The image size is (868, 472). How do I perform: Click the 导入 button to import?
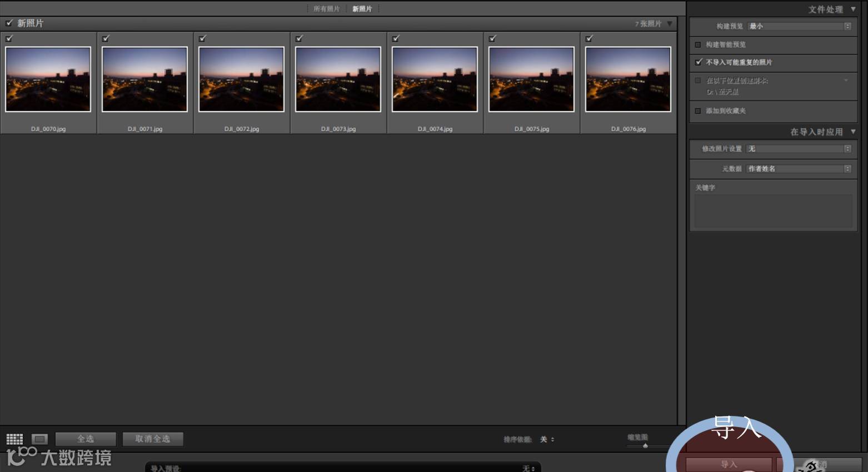tap(729, 465)
